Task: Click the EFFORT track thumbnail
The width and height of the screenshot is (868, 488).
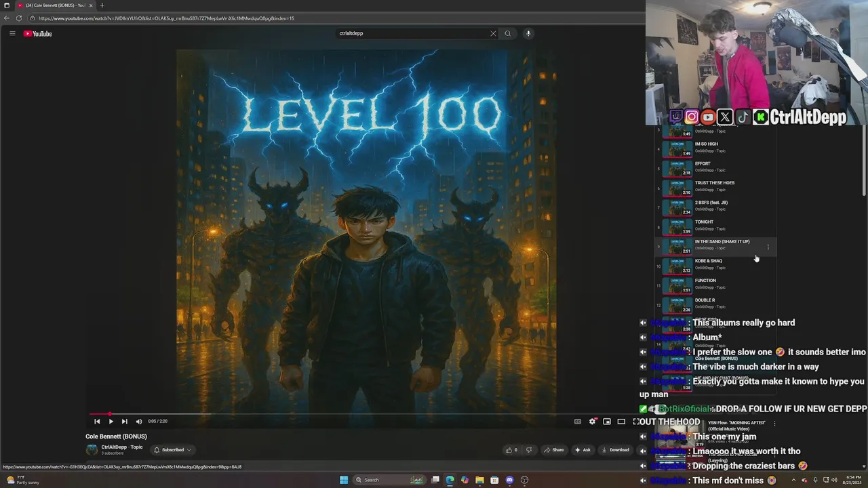Action: (x=677, y=167)
